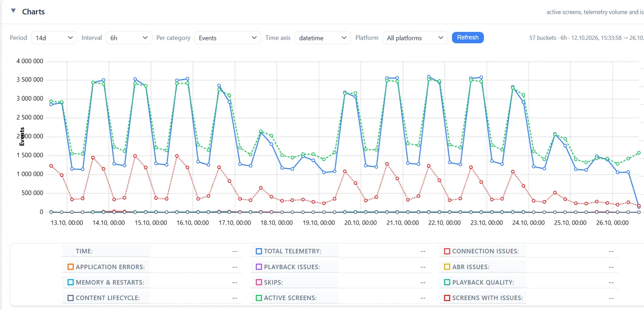The width and height of the screenshot is (644, 310).
Task: Click the Events y-axis title
Action: [22, 137]
